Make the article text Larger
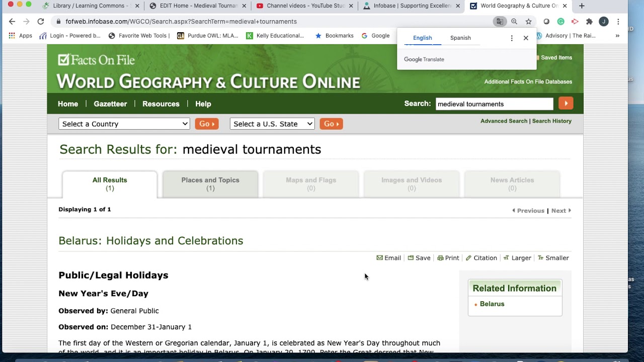Screen dimensions: 644x362 [517, 258]
